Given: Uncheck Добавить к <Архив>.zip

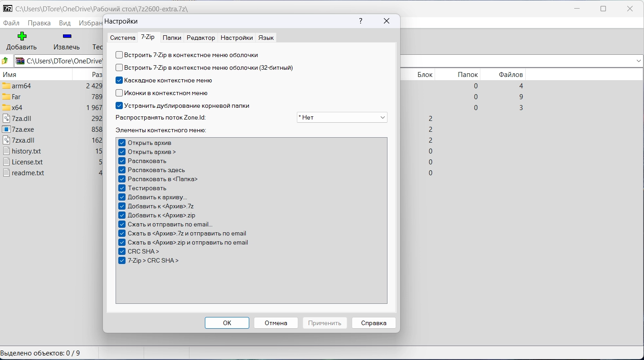Looking at the screenshot, I should click(x=122, y=215).
